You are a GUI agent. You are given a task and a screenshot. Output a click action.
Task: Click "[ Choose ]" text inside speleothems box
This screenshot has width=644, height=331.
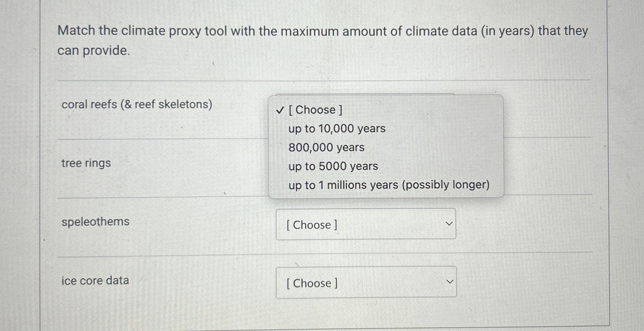point(312,225)
